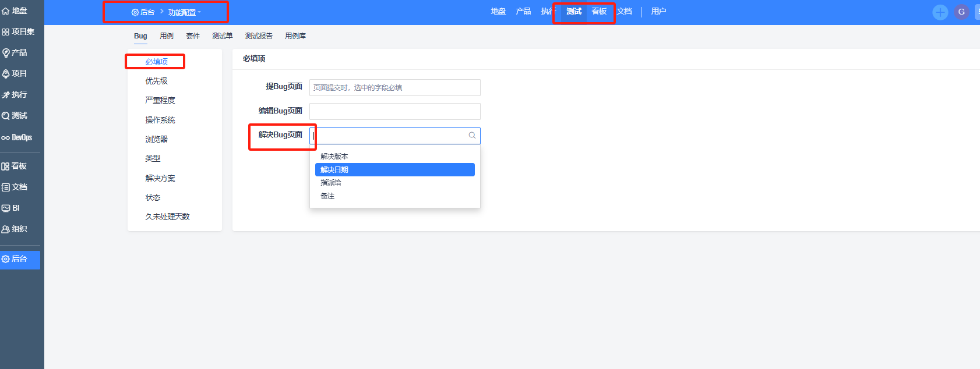Select 用户 in the top navigation
This screenshot has height=369, width=980.
(x=658, y=12)
